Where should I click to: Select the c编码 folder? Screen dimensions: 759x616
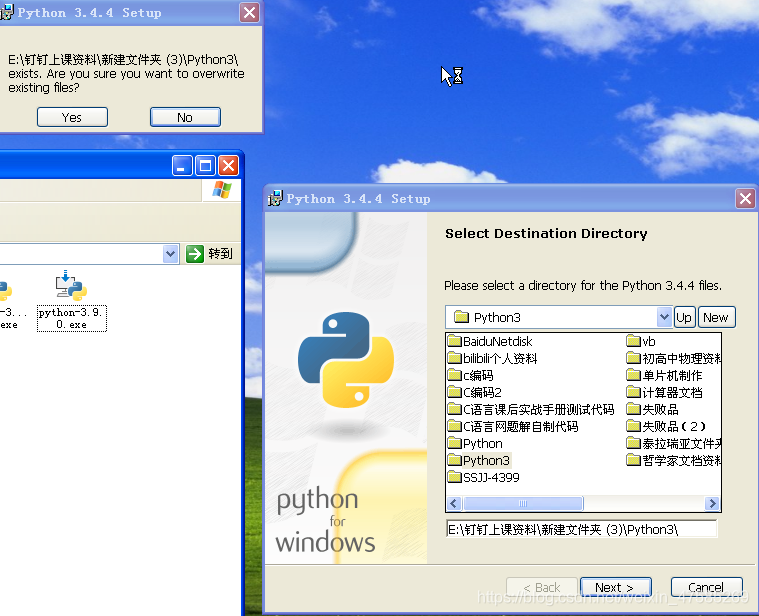point(471,376)
